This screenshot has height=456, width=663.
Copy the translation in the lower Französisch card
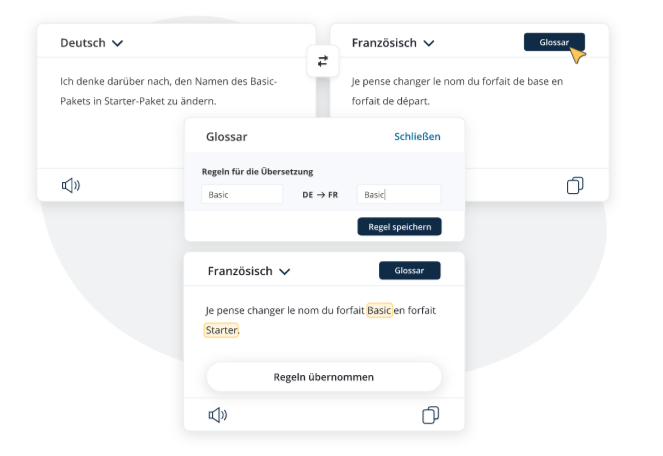[431, 415]
